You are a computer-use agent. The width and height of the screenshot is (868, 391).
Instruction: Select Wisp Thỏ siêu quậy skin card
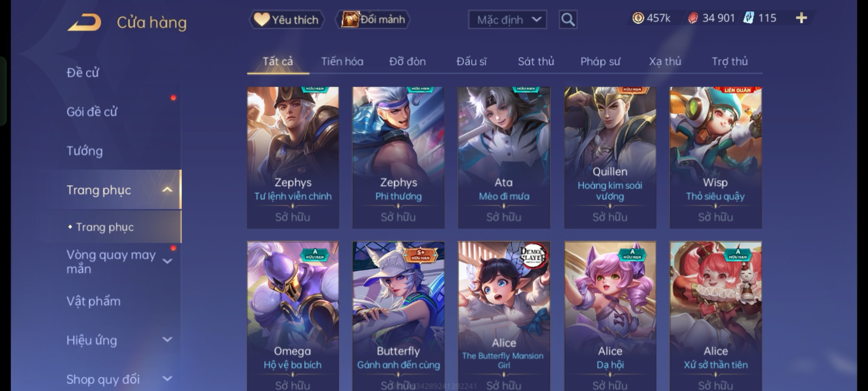tap(715, 157)
